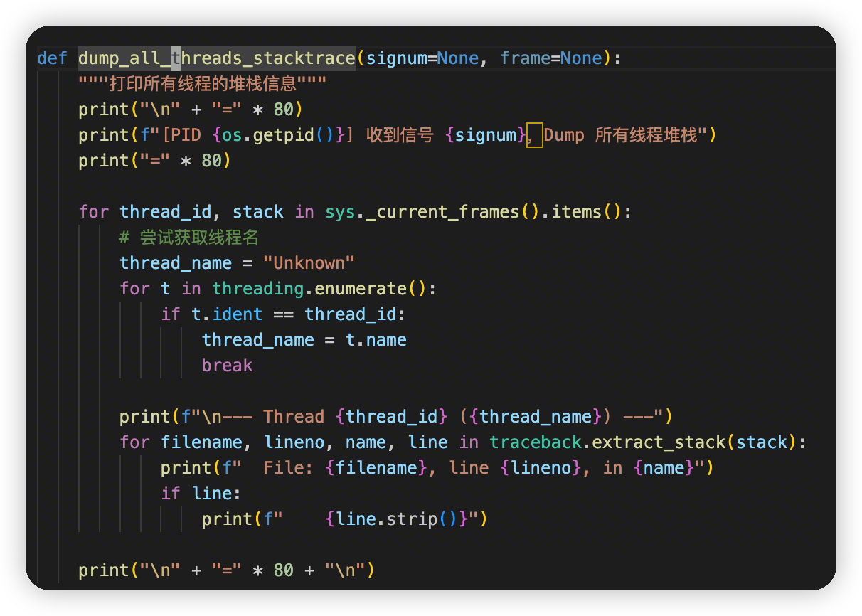This screenshot has height=616, width=862.
Task: Place cursor in dump_all_threads_stacktrace function name
Action: pyautogui.click(x=216, y=58)
